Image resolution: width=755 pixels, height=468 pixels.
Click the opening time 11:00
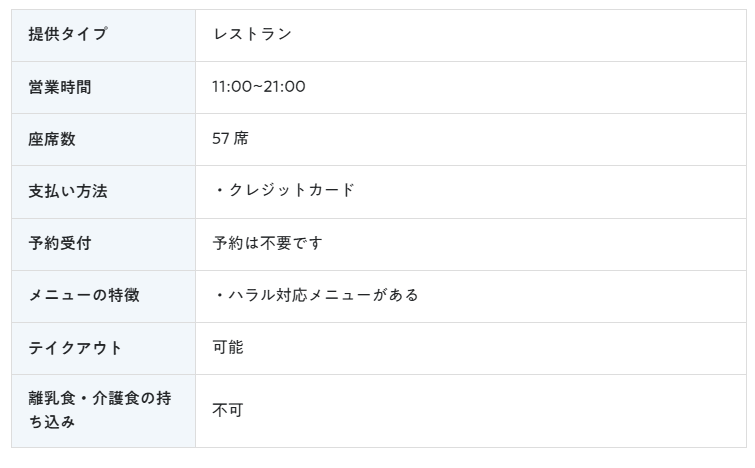coord(230,87)
